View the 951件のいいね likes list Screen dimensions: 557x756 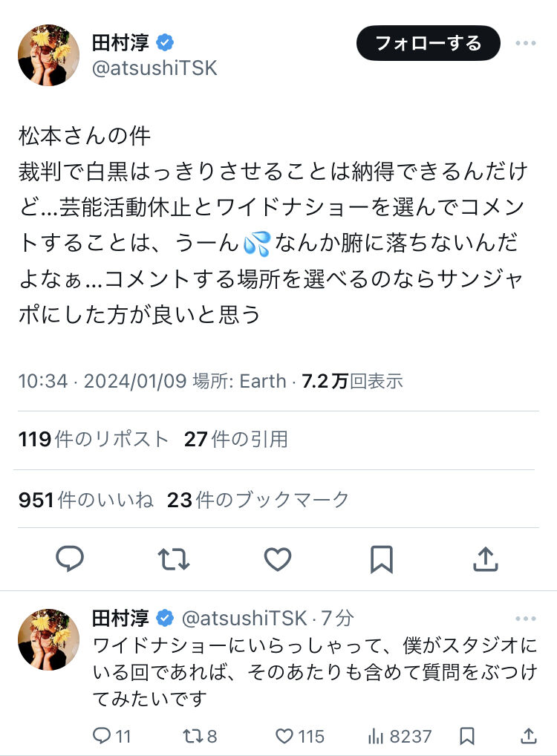click(x=85, y=500)
